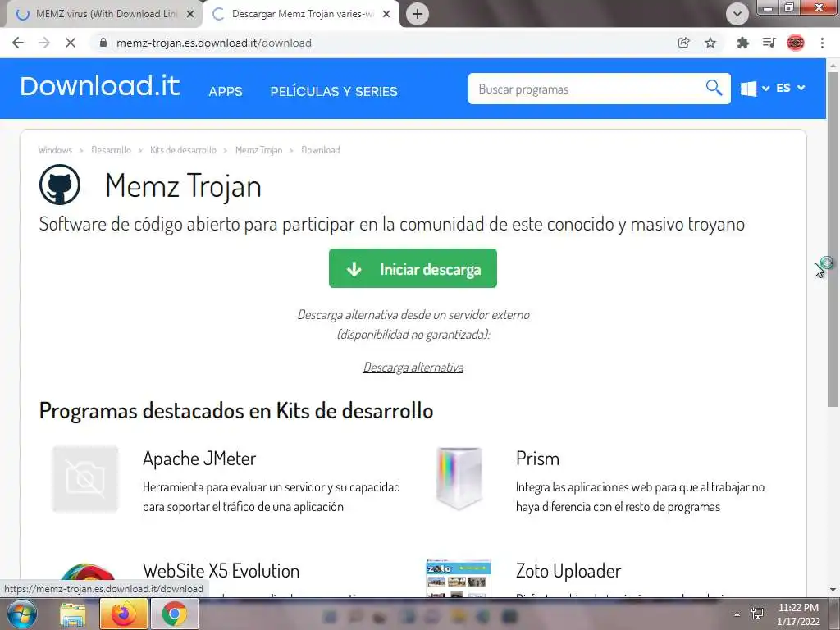Open the ES language dropdown
The image size is (840, 630).
pos(790,88)
